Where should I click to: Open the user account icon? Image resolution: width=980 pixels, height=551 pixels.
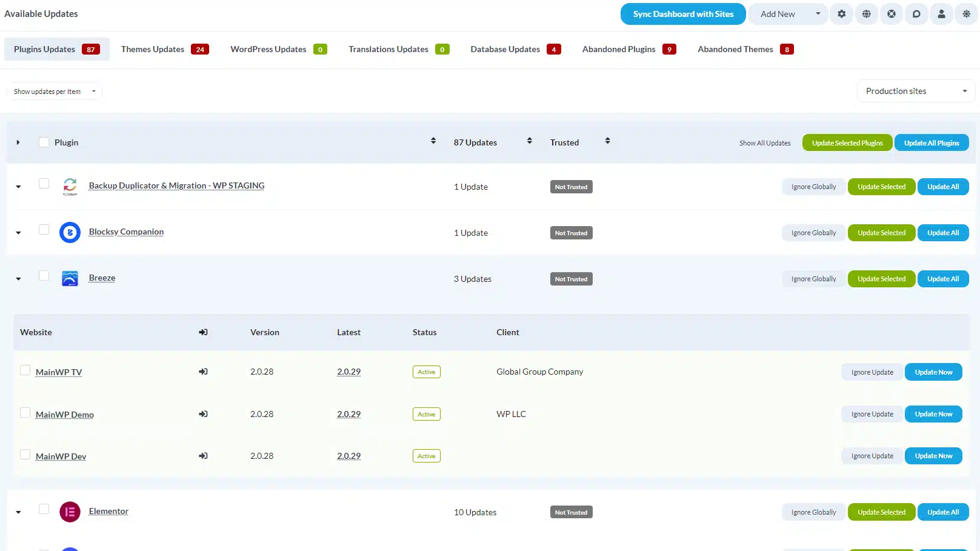(941, 14)
